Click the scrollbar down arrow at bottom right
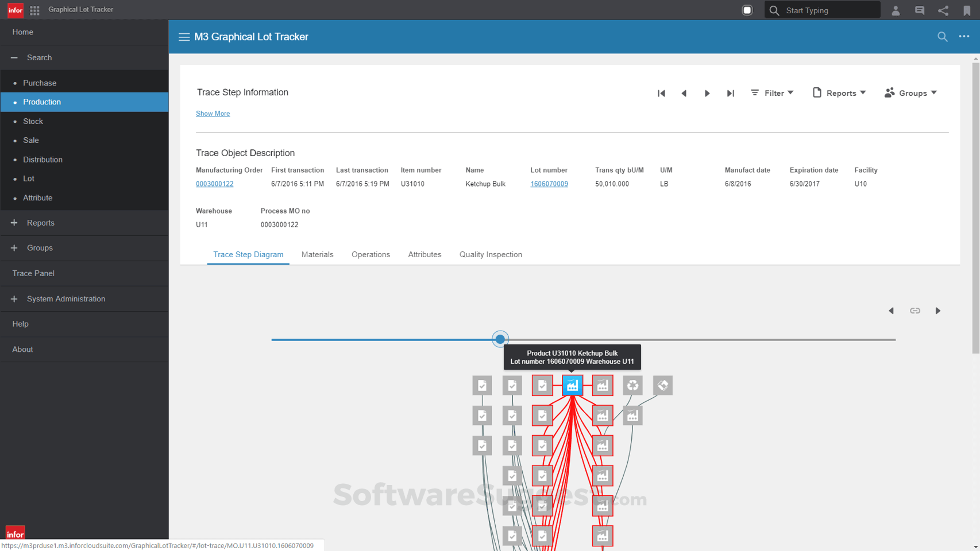 (975, 547)
